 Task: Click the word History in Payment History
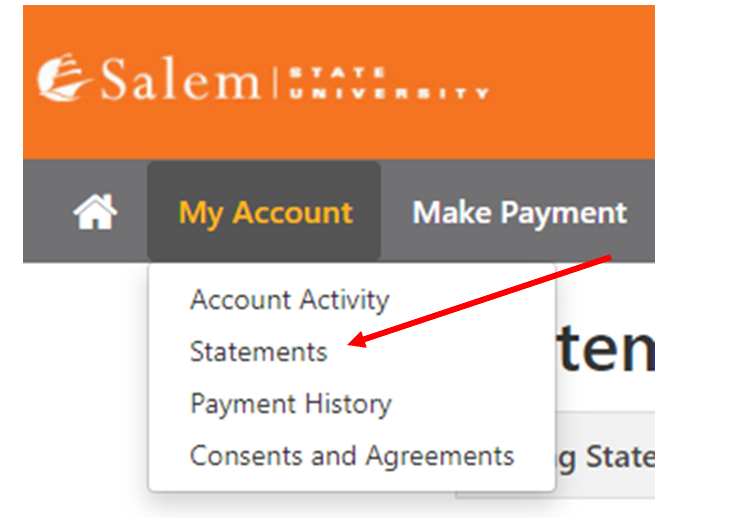coord(349,404)
